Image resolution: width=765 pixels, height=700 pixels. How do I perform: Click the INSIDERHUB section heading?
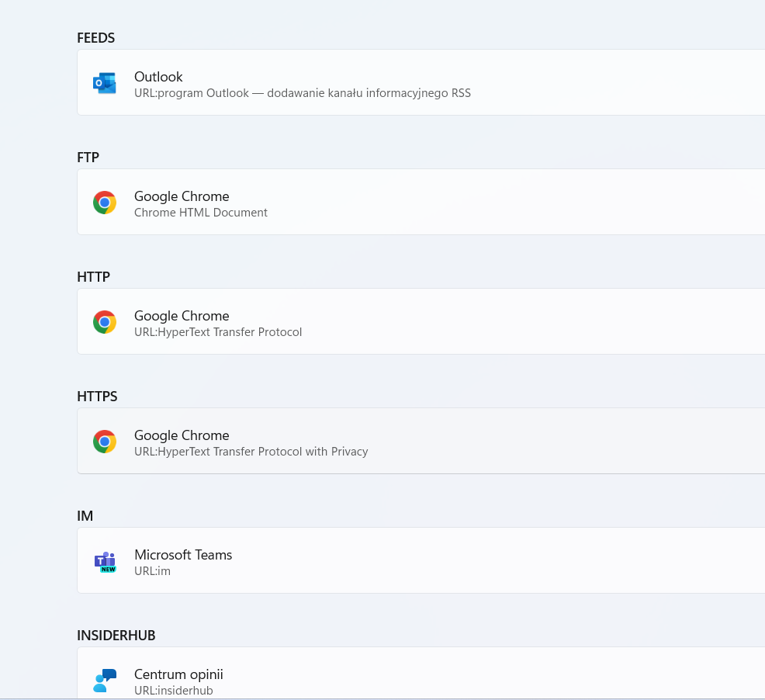[x=116, y=636]
